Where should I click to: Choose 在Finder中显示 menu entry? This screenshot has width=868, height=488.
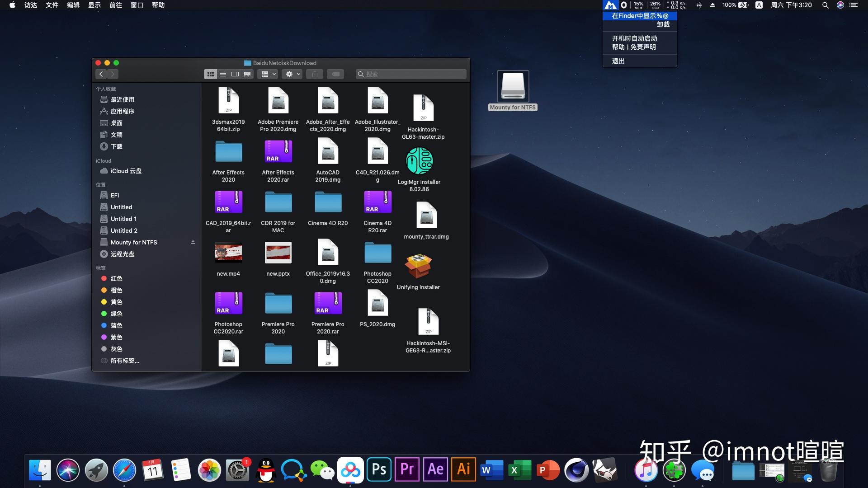coord(639,16)
